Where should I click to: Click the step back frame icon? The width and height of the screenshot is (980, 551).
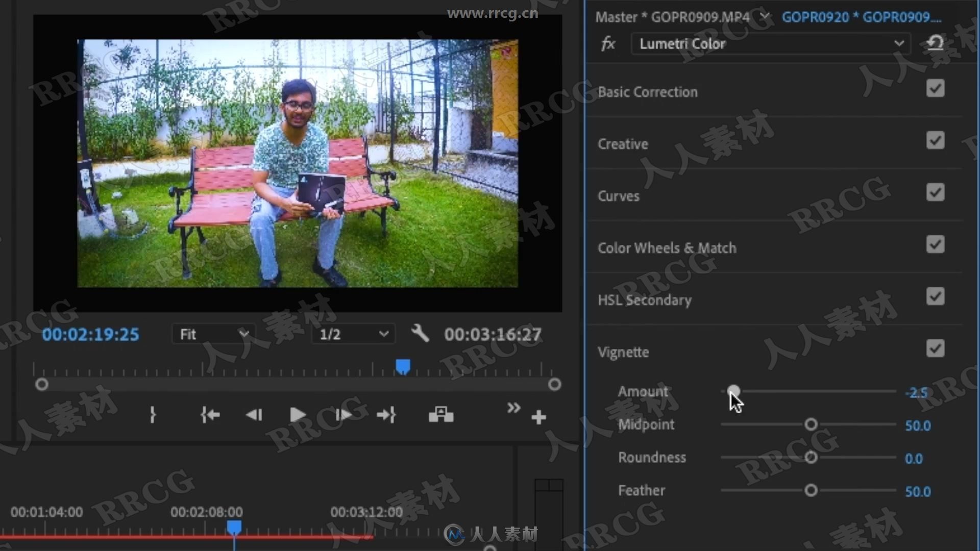click(x=254, y=415)
